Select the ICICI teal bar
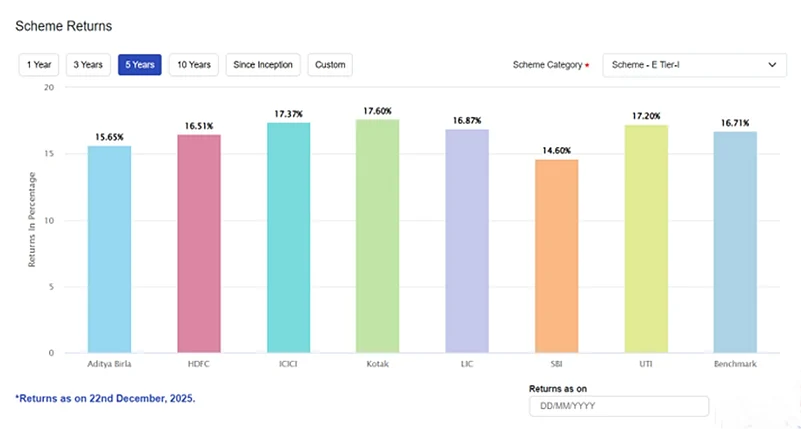Screen dimensions: 801x429 pyautogui.click(x=288, y=238)
